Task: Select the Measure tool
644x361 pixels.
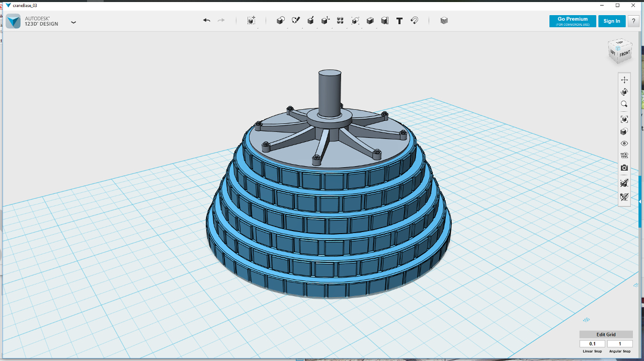Action: 385,21
